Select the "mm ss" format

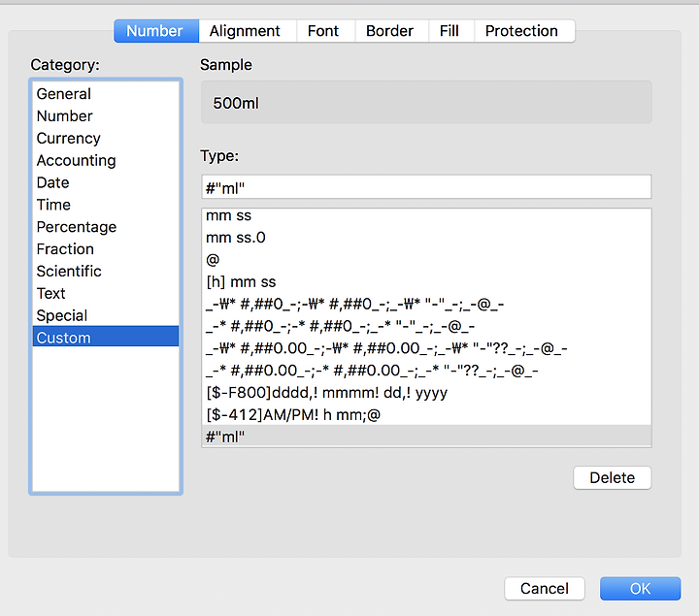coord(426,215)
